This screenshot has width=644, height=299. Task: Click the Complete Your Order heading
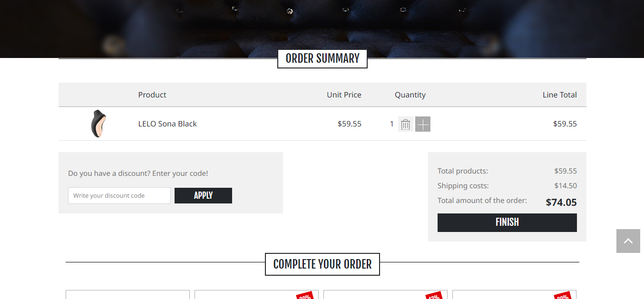(322, 264)
